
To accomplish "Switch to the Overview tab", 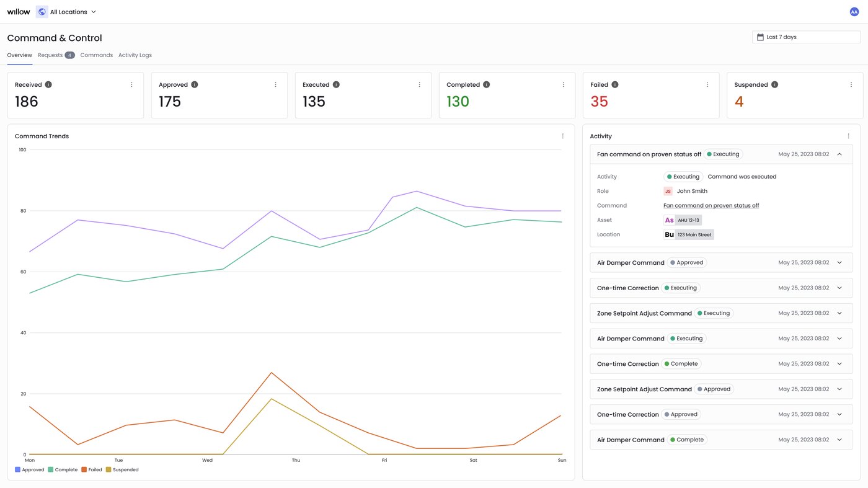I will pos(20,55).
